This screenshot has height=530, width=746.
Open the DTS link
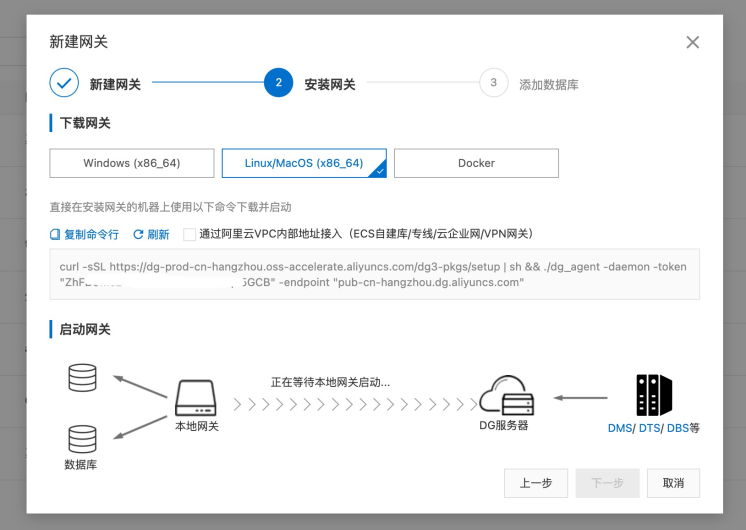tap(649, 428)
